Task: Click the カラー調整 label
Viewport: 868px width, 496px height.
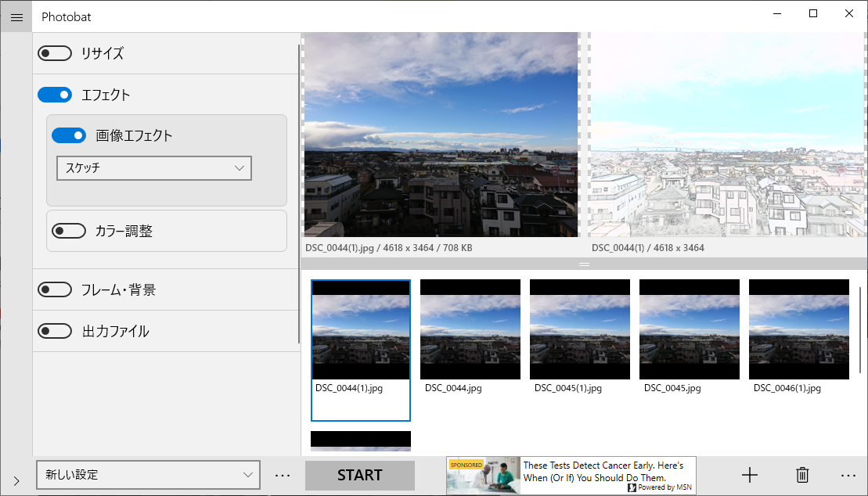Action: coord(124,231)
